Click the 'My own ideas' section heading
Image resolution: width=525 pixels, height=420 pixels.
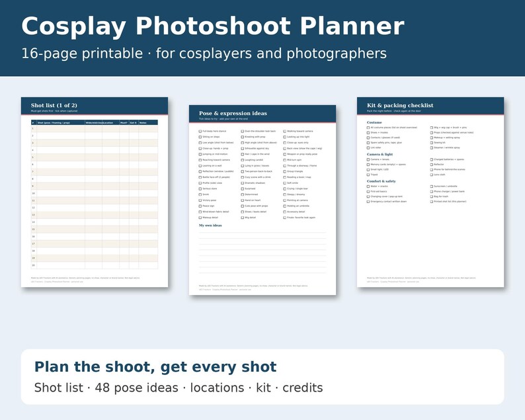(210, 226)
